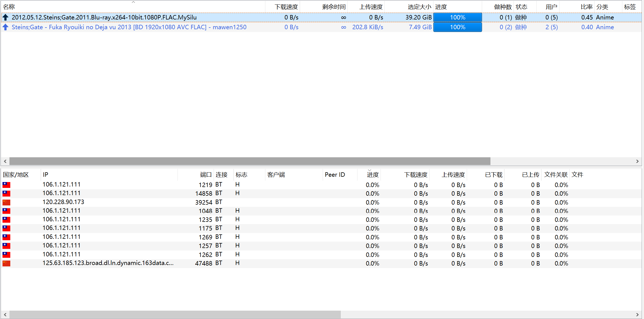Sort torrents by 标签 column header
This screenshot has height=319, width=644.
(x=632, y=7)
